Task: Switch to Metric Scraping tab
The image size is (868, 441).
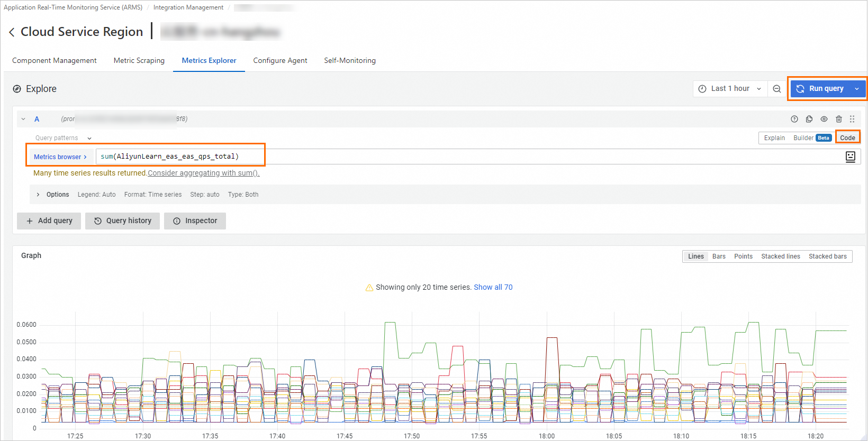Action: [x=139, y=61]
